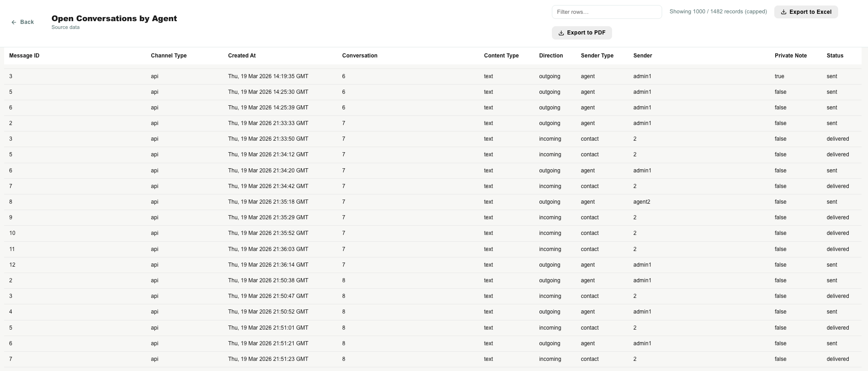Click Message ID '12' cell

point(12,265)
